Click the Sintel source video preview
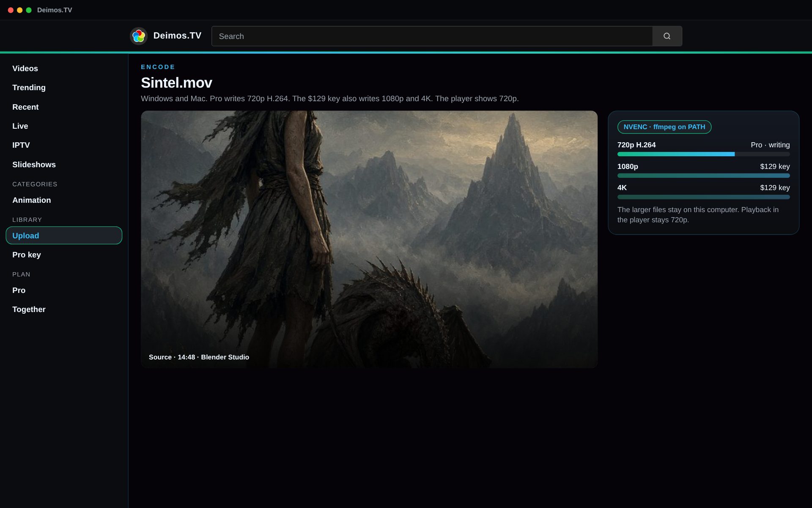 click(369, 239)
